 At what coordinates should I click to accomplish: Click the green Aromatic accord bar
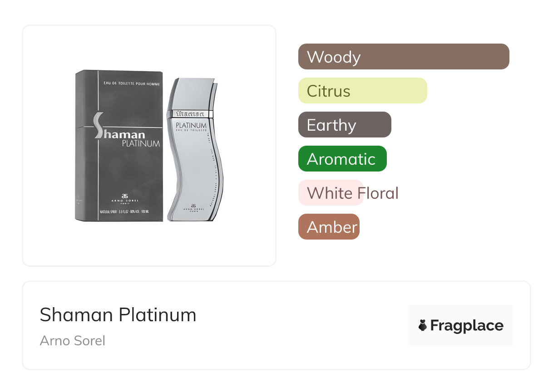pyautogui.click(x=342, y=159)
